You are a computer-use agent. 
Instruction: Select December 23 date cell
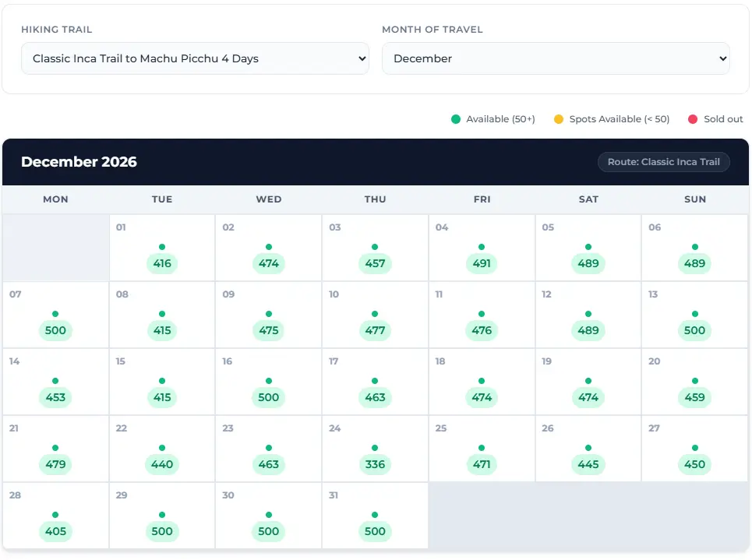tap(269, 449)
